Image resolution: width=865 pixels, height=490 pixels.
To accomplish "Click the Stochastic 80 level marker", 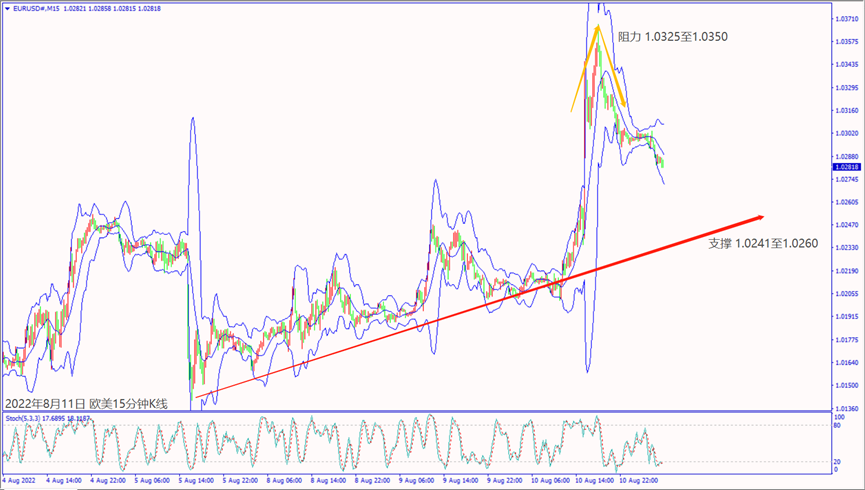I will [840, 426].
